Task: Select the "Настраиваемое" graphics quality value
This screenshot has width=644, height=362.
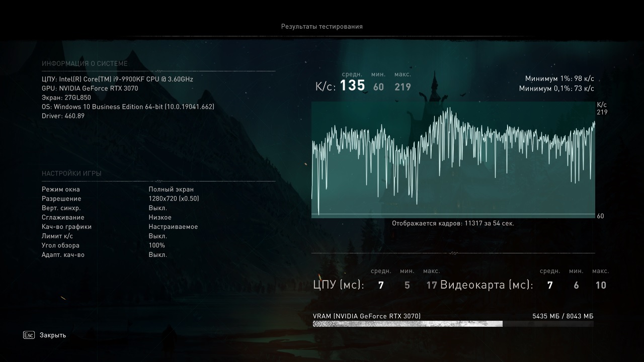Action: pos(173,227)
